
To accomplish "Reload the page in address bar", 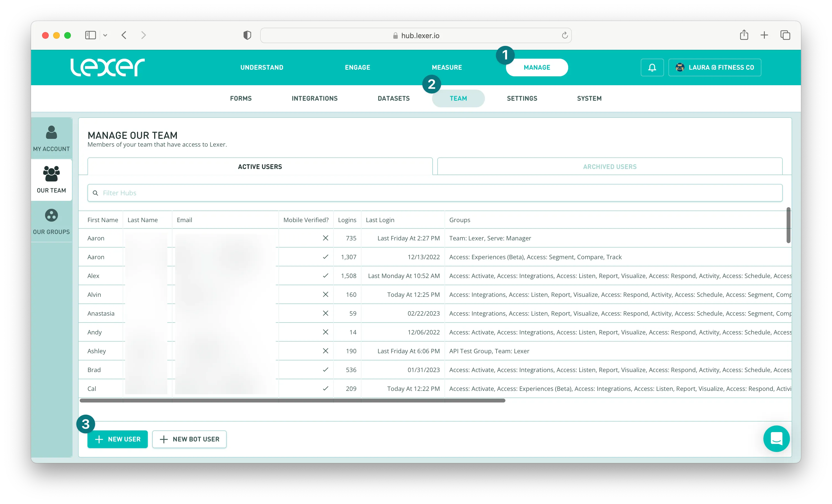I will (565, 35).
